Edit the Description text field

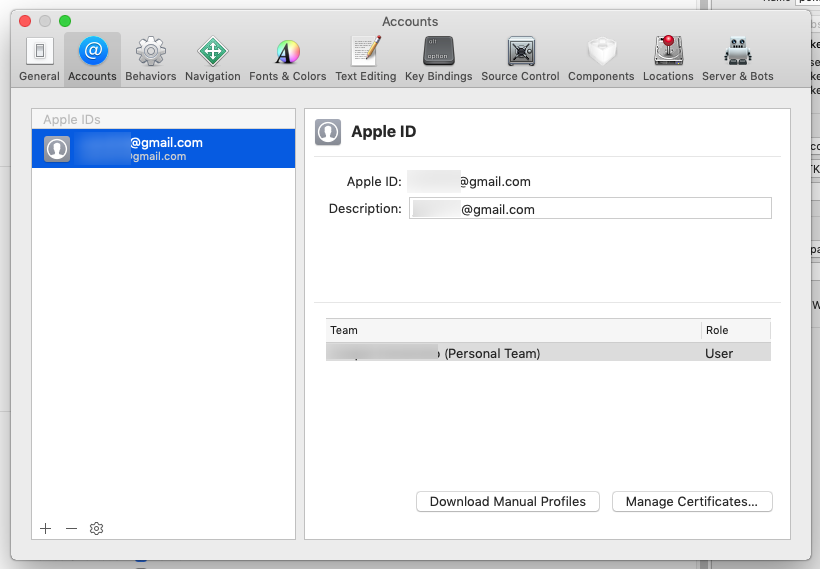(590, 208)
